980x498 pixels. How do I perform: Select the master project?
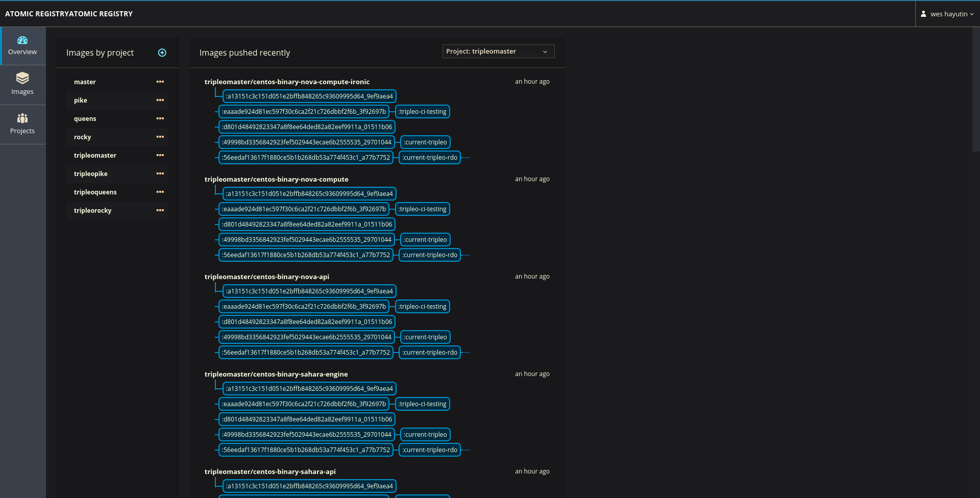85,82
